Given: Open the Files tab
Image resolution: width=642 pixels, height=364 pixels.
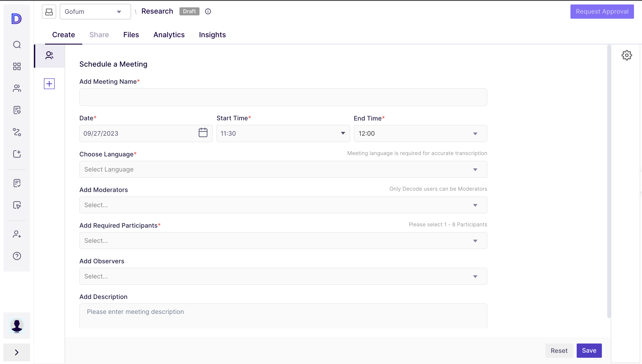Looking at the screenshot, I should (131, 35).
